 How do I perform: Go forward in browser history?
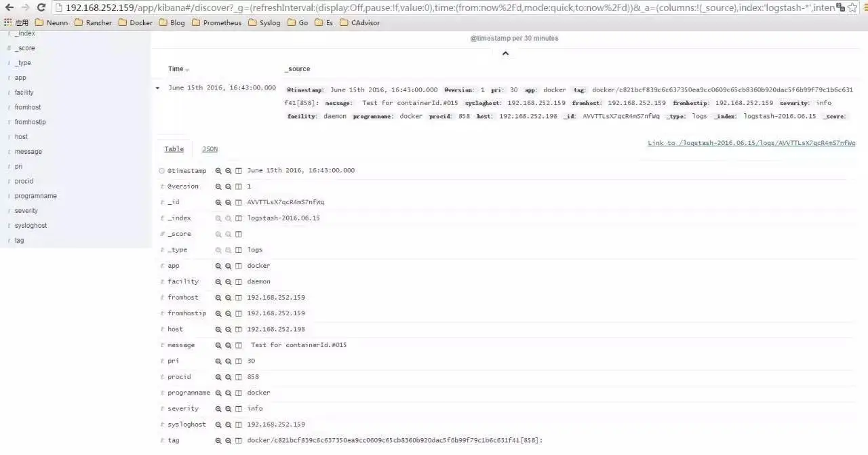pyautogui.click(x=25, y=7)
